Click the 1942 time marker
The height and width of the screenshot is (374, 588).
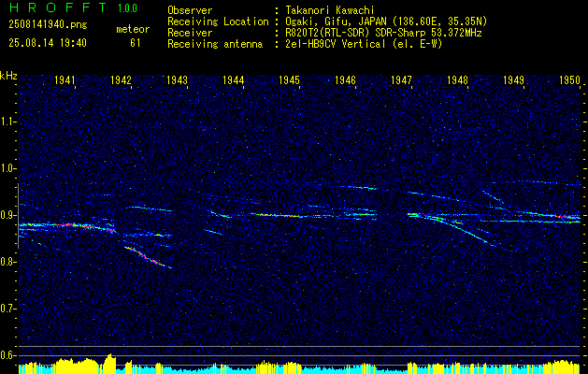point(121,80)
